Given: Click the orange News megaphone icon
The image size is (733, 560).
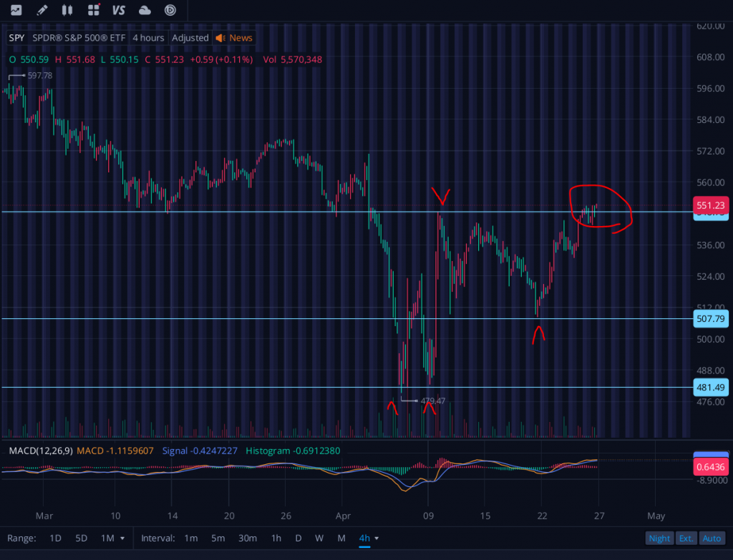Looking at the screenshot, I should click(x=220, y=38).
